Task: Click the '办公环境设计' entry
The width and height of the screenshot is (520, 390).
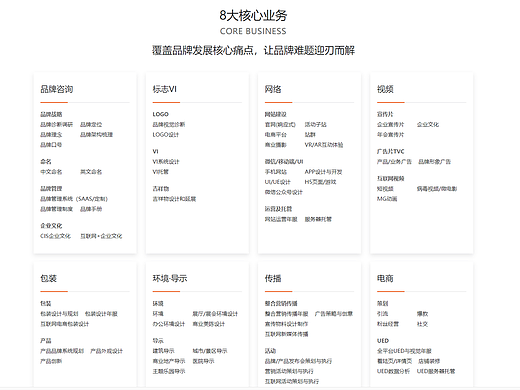Action: 169,324
